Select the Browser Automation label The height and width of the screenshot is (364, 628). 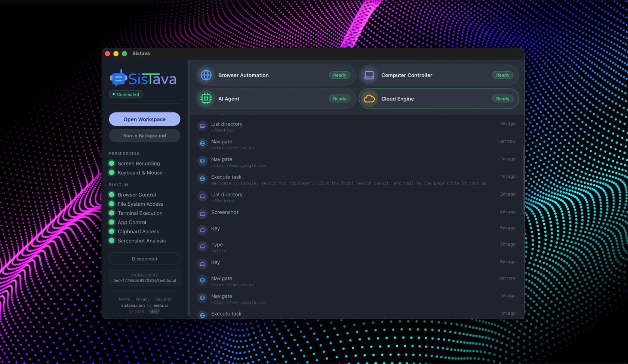[243, 75]
